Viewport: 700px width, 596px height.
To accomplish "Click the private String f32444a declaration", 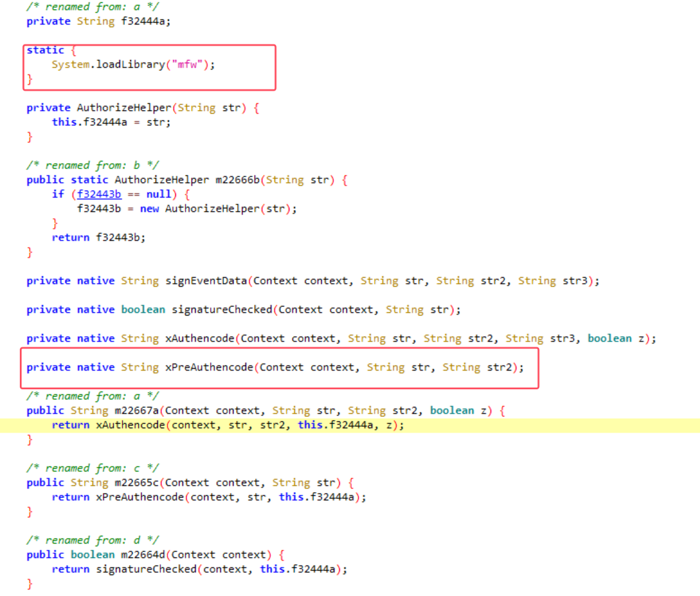I will point(98,22).
